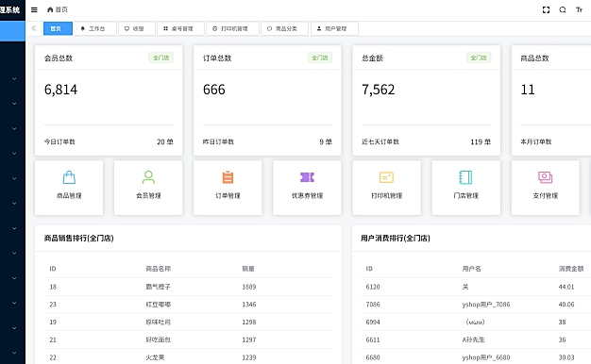Viewport: 591px width, 364px height.
Task: Click user name yshop用户_6680
Action: [x=486, y=357]
